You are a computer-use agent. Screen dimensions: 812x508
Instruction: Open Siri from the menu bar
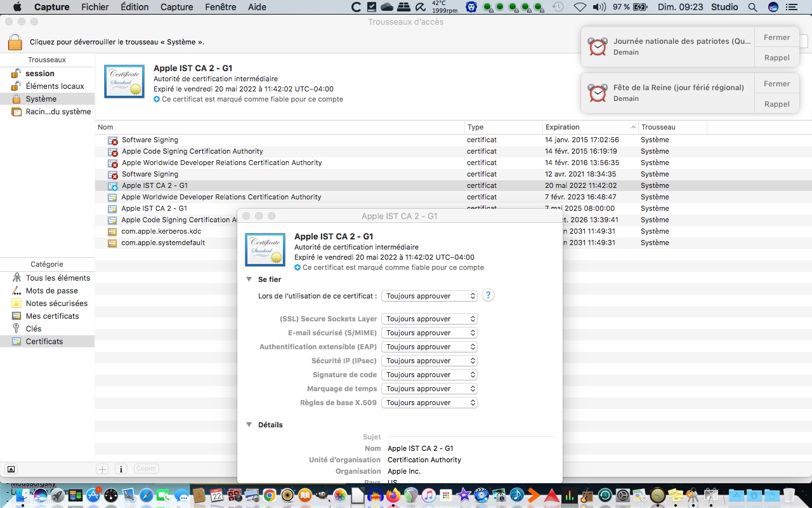point(773,7)
